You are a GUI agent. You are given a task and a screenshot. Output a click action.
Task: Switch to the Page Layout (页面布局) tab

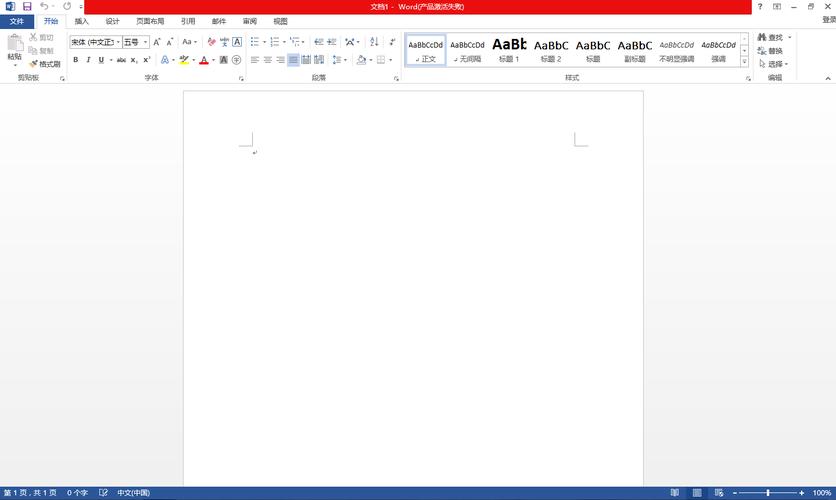[150, 21]
